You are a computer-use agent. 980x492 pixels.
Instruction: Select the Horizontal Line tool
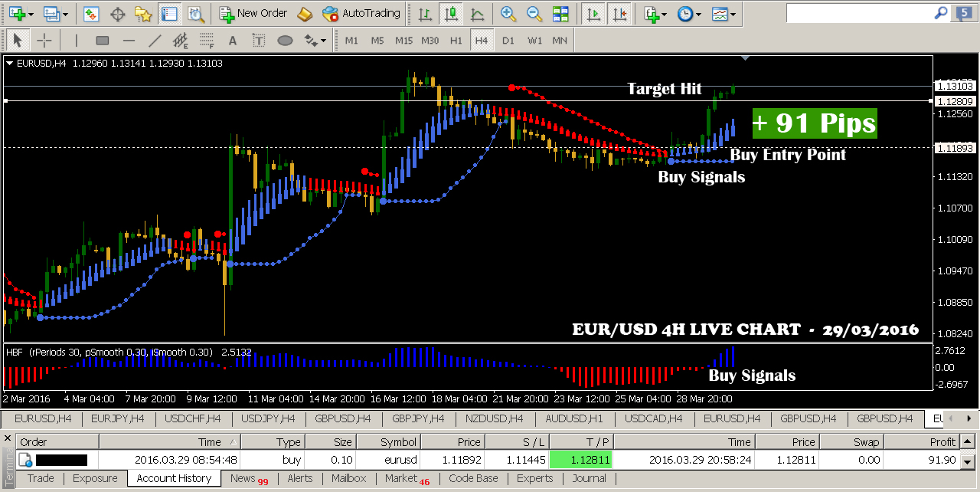pos(129,40)
